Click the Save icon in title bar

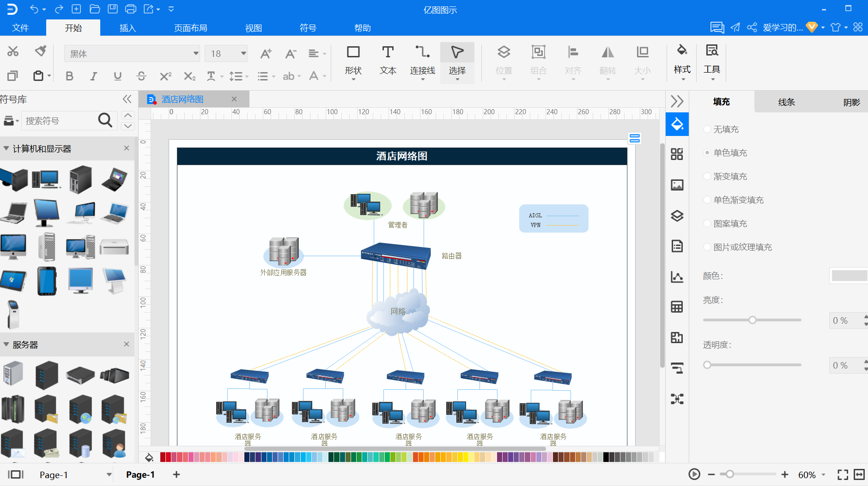click(x=113, y=9)
